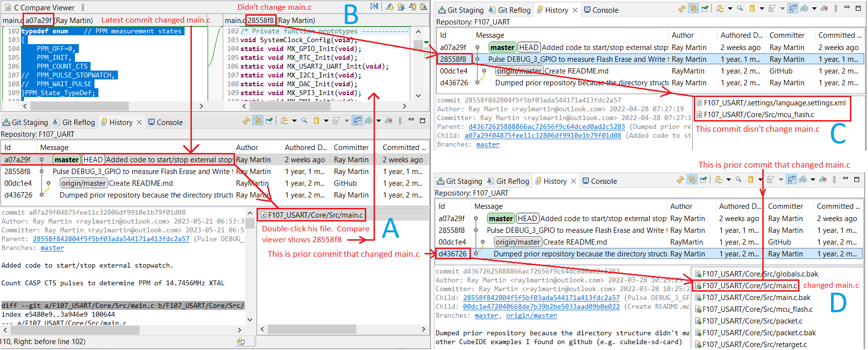Click the first up/down difference navigation icon in Compare Viewer

tap(390, 6)
